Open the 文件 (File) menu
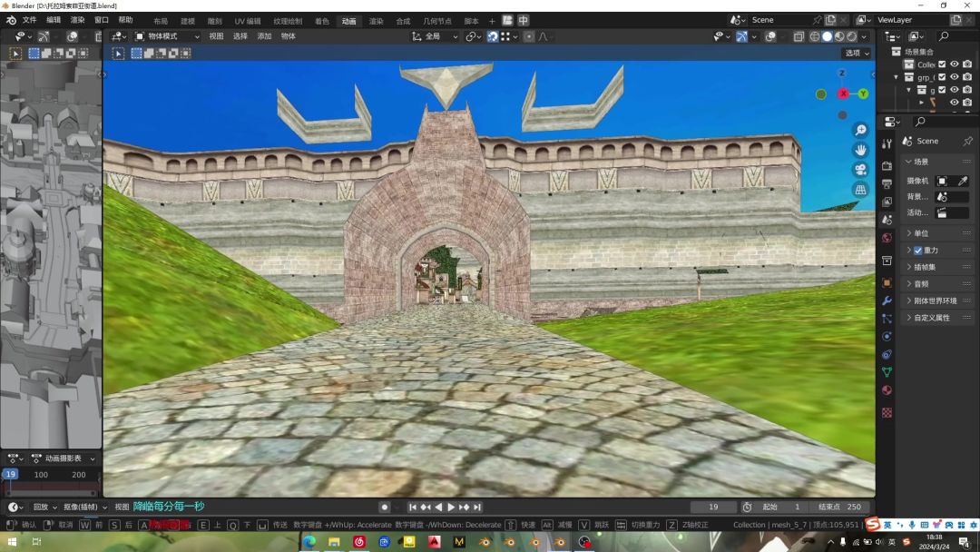 click(x=30, y=20)
